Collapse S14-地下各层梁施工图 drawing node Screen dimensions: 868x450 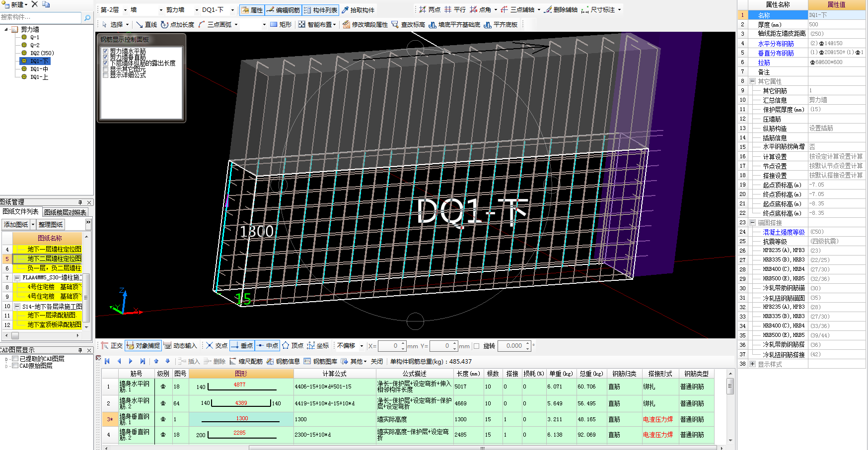(x=17, y=307)
